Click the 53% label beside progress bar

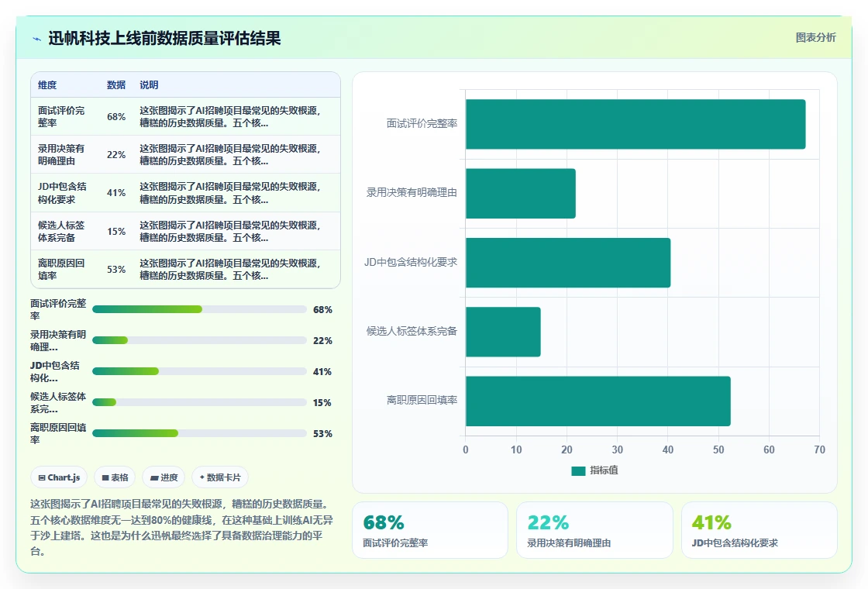[x=322, y=433]
